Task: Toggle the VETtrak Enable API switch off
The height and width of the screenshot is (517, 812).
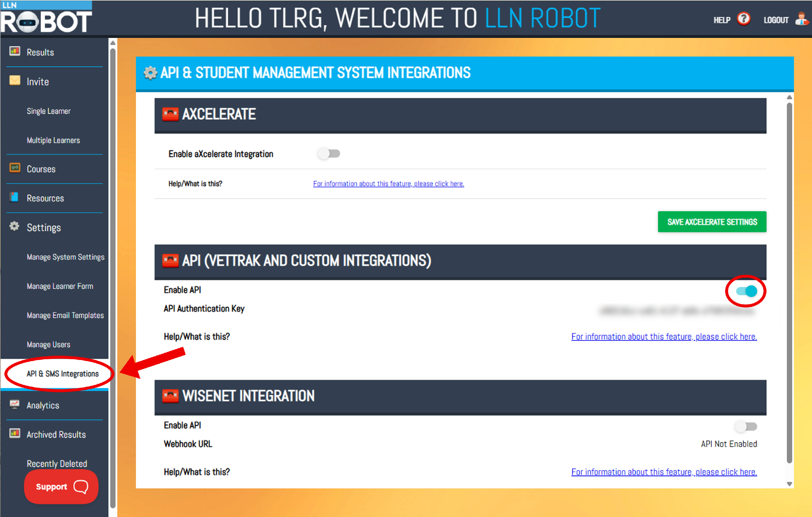Action: (746, 291)
